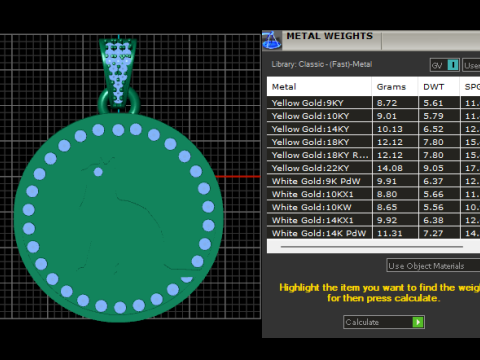The height and width of the screenshot is (360, 480).
Task: Select the Yellow Gold:10KY row
Action: (373, 116)
